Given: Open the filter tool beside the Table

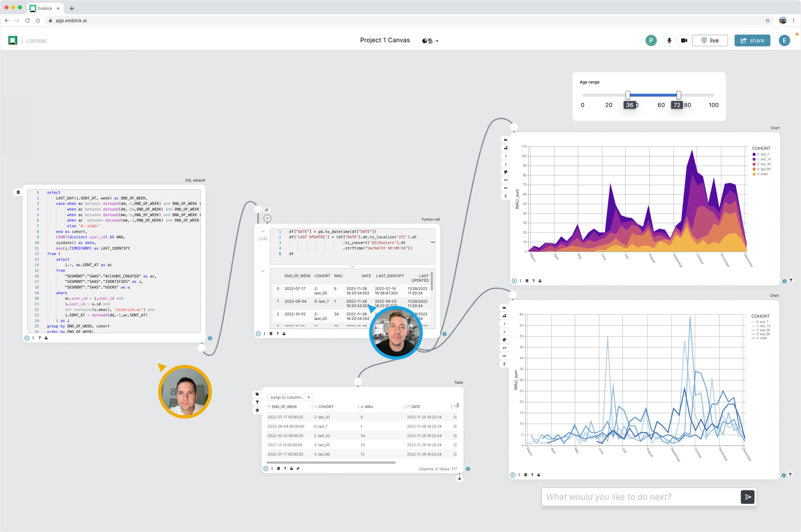Looking at the screenshot, I should pos(257,402).
